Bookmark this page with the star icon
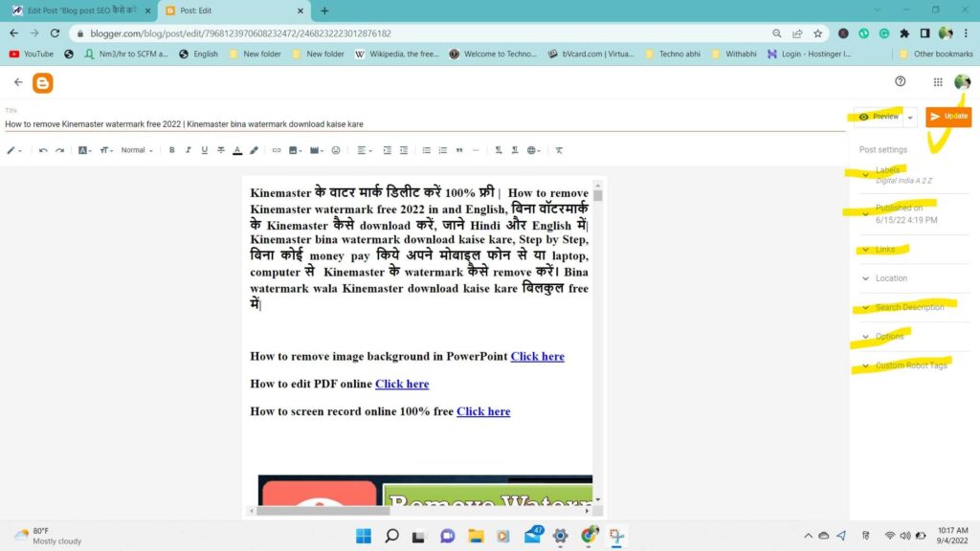The image size is (980, 551). coord(817,33)
